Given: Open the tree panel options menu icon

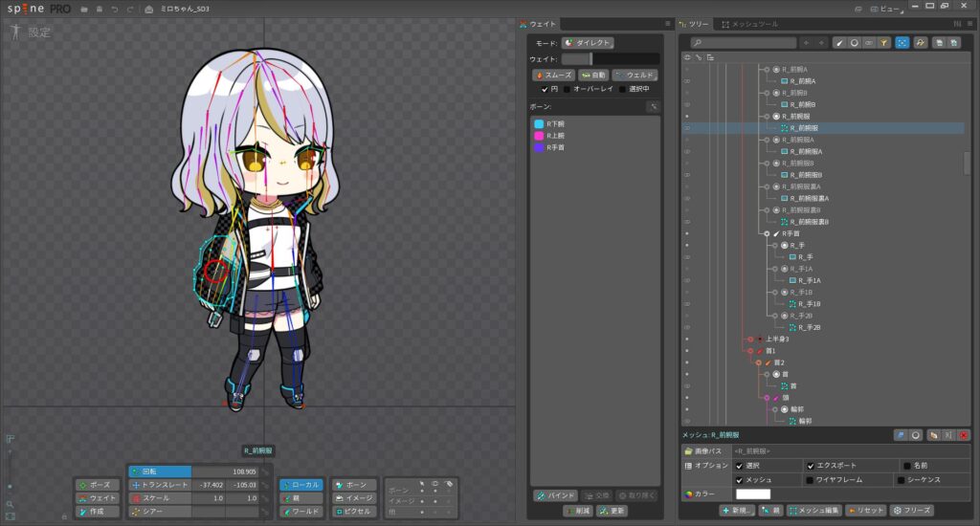Looking at the screenshot, I should 970,24.
